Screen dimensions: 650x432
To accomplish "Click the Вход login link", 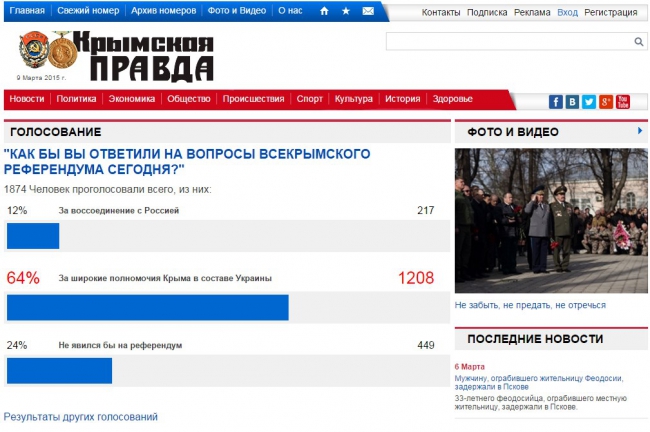I will (567, 12).
